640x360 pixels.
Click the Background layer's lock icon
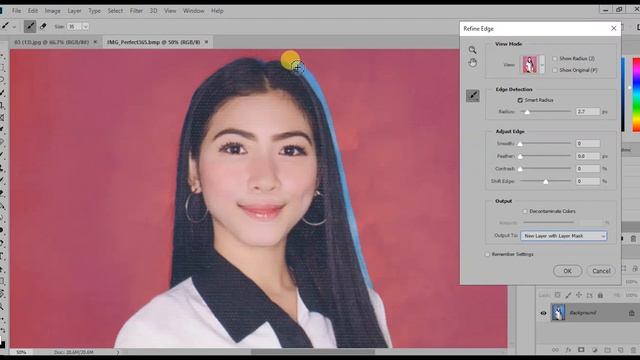click(x=631, y=313)
